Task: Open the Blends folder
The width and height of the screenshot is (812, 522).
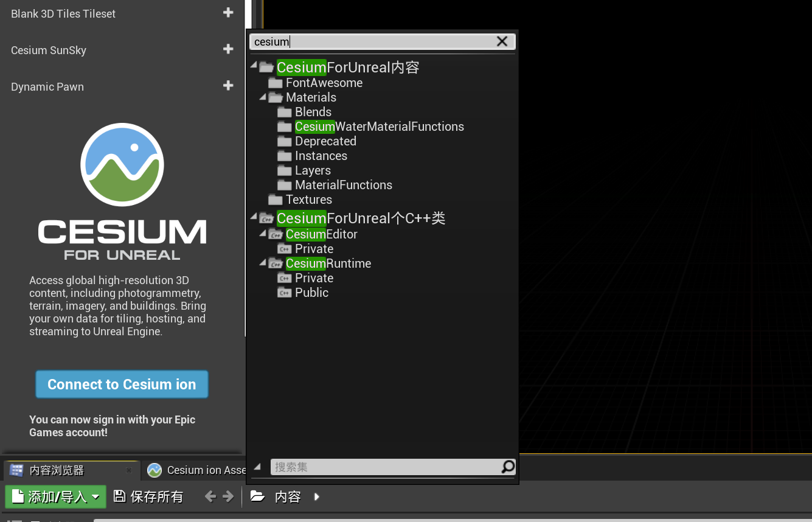Action: (x=313, y=112)
